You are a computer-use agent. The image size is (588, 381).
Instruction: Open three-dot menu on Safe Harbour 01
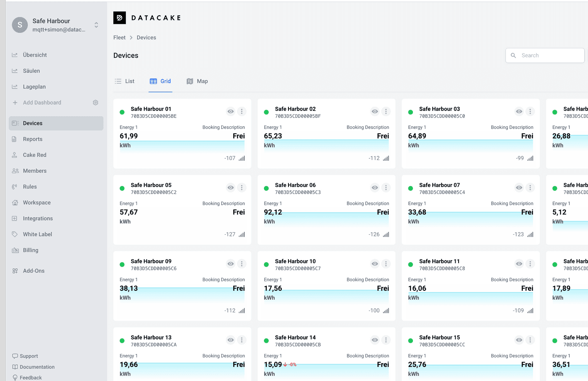(x=242, y=111)
